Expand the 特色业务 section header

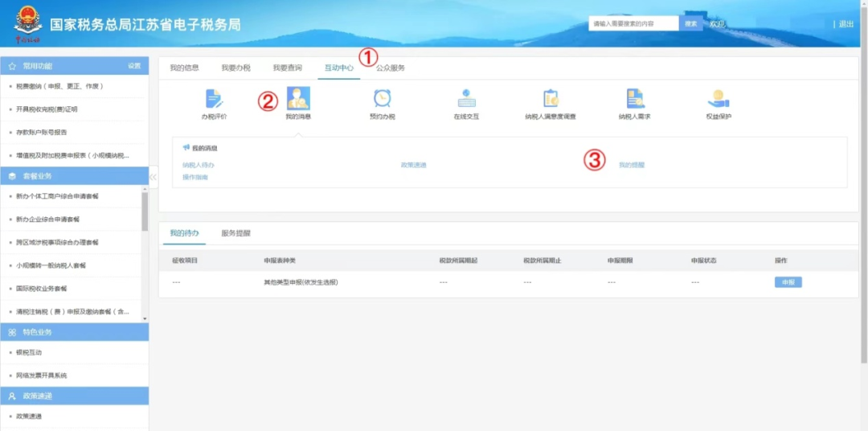[x=74, y=332]
